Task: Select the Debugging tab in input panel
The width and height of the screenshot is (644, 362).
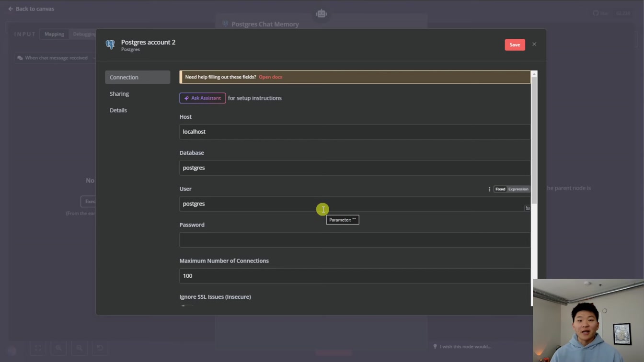Action: [x=84, y=34]
